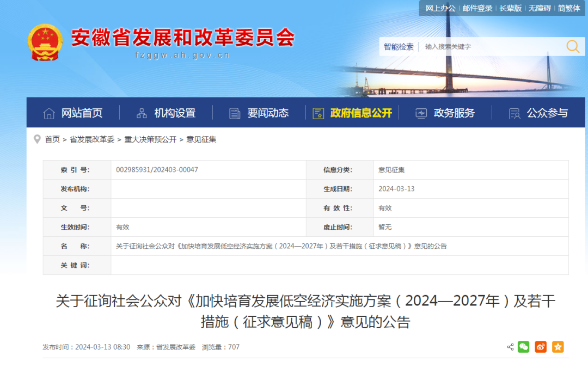Share via the green WeChat icon
This screenshot has width=588, height=368.
(523, 347)
